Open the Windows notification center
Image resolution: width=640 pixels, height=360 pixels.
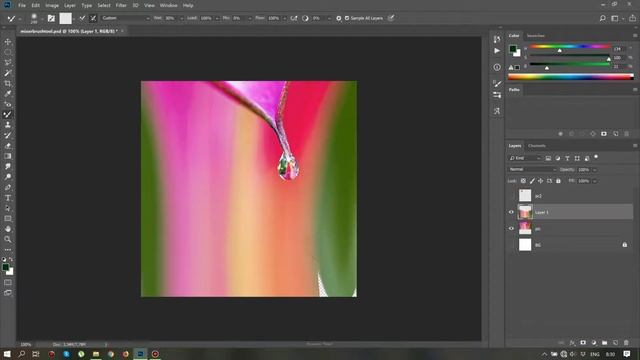627,354
